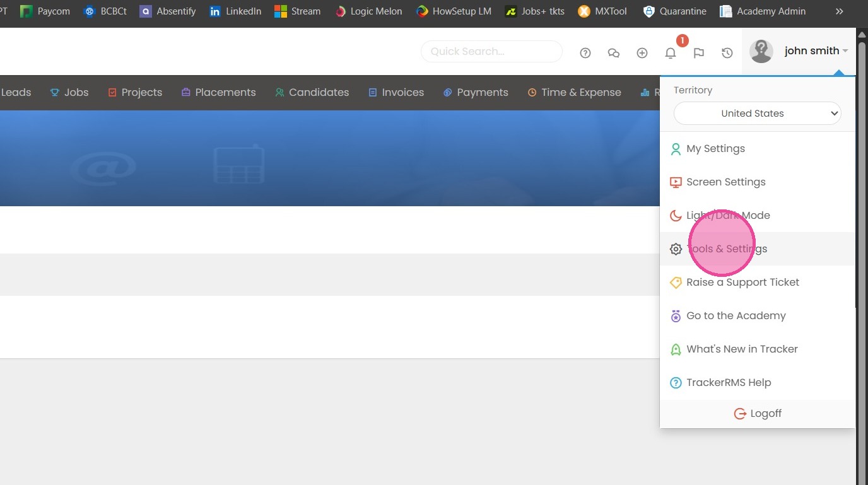This screenshot has height=485, width=868.
Task: Open the recent history clock icon
Action: coord(727,53)
